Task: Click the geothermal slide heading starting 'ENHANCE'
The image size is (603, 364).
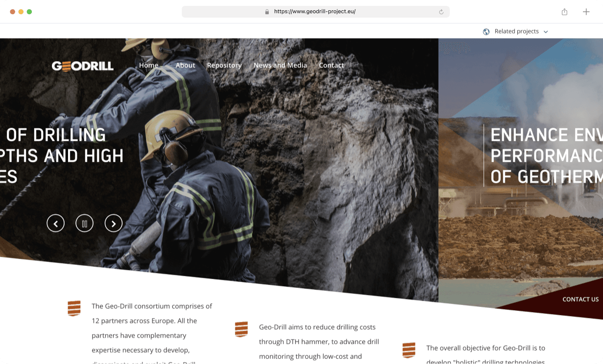Action: pos(547,156)
